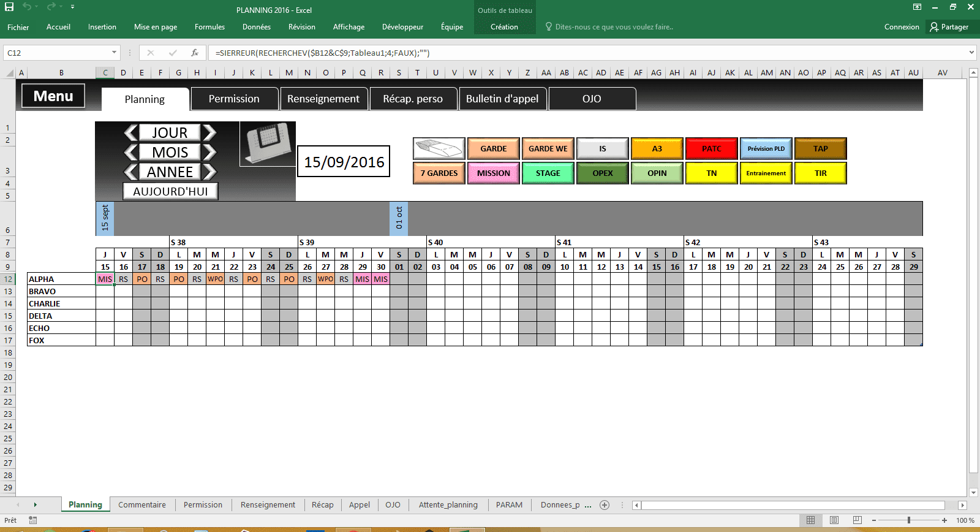The height and width of the screenshot is (532, 980).
Task: Click the calendar picture icon
Action: pyautogui.click(x=268, y=144)
